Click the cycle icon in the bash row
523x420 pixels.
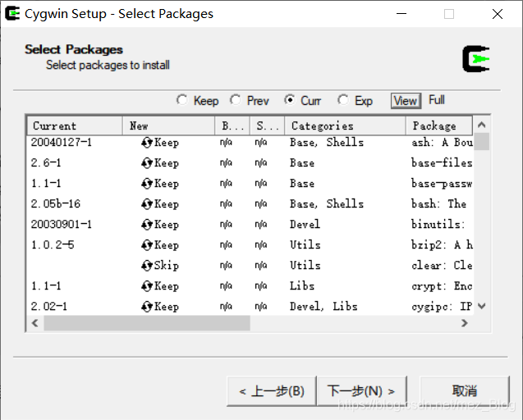[147, 204]
